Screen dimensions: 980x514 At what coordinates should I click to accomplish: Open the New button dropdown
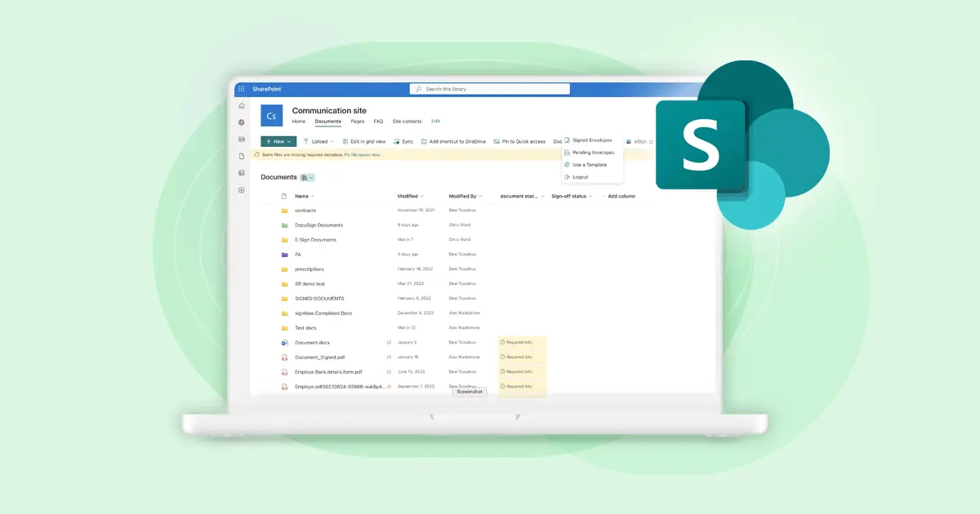tap(278, 141)
